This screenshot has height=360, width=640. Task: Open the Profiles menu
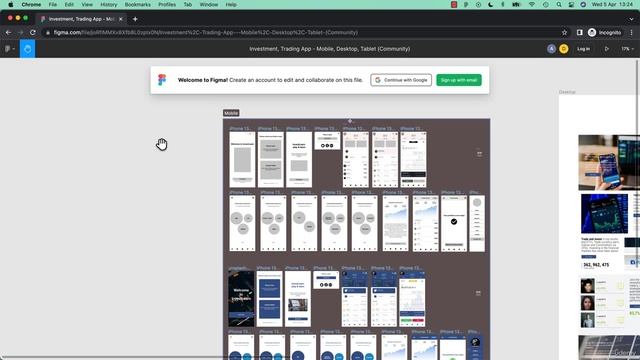point(167,4)
